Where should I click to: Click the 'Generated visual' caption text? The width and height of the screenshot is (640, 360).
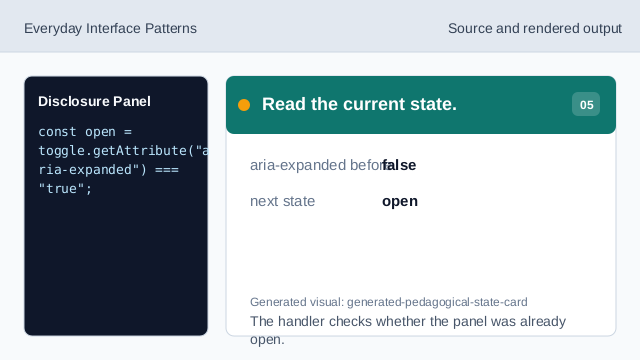tap(389, 302)
